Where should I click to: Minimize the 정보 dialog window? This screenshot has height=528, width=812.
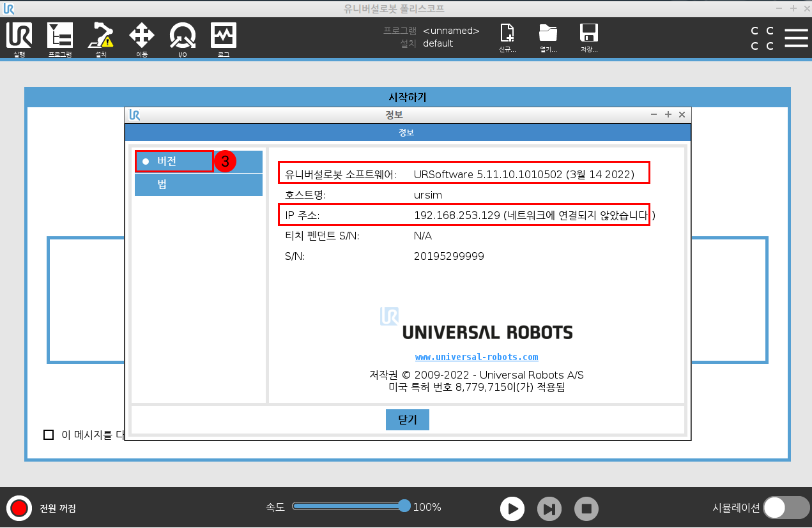coord(654,114)
